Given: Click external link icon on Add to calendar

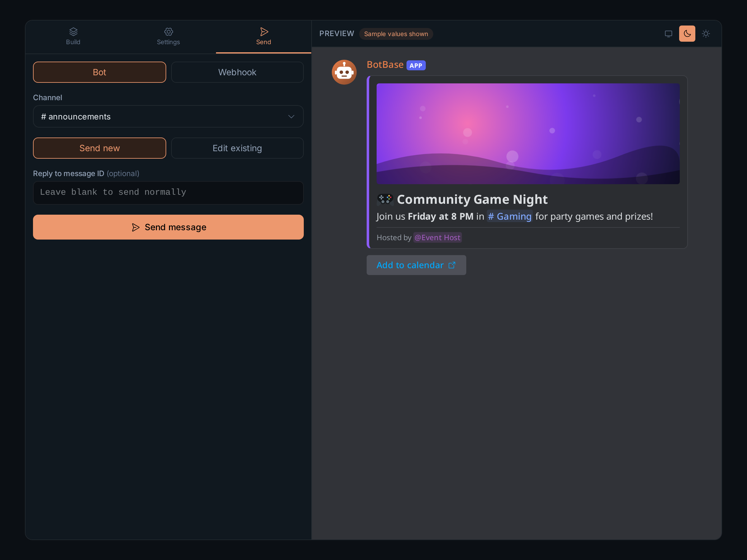Looking at the screenshot, I should [452, 265].
